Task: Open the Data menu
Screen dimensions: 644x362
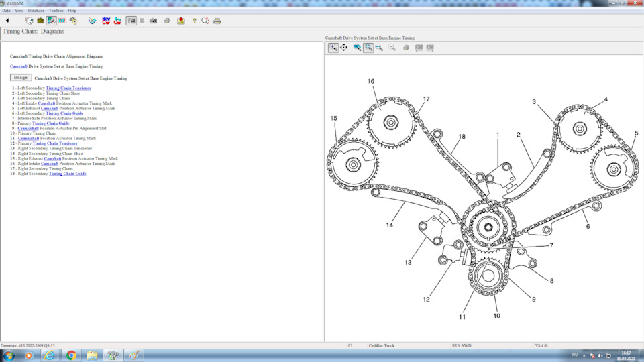Action: (6, 11)
